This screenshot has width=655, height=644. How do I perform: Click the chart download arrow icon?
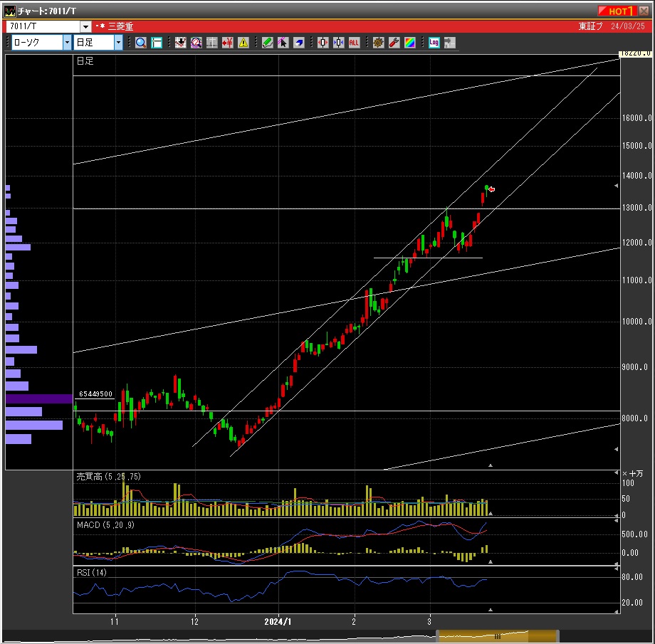tap(180, 43)
